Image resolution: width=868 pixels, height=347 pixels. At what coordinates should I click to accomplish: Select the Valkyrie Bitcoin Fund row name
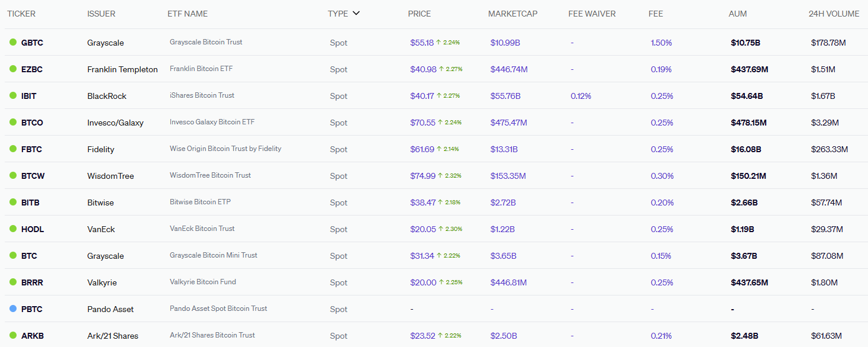(x=202, y=282)
